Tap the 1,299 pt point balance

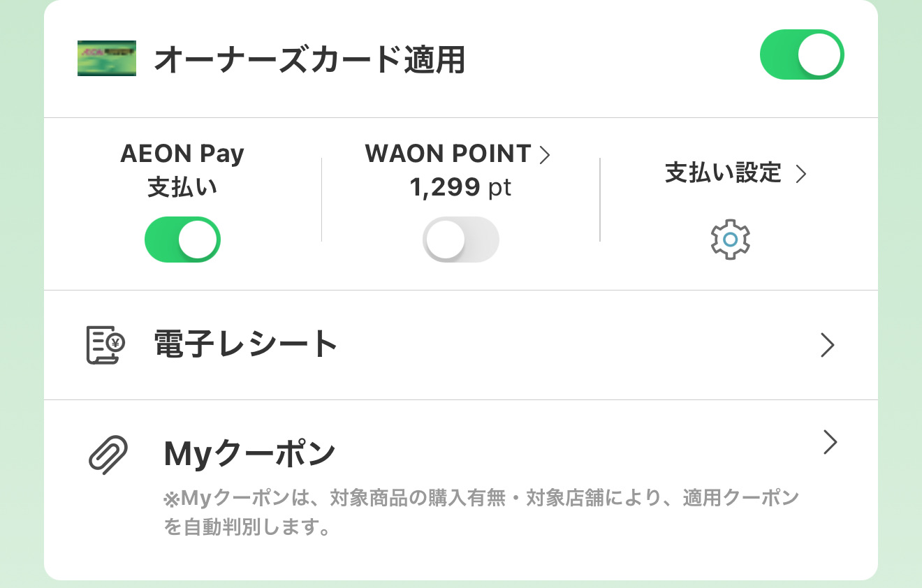[460, 187]
